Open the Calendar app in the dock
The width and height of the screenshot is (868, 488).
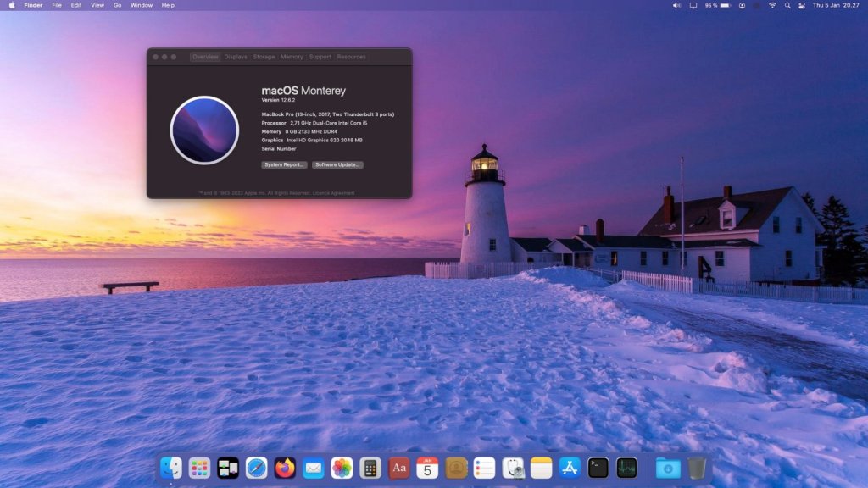tap(427, 468)
